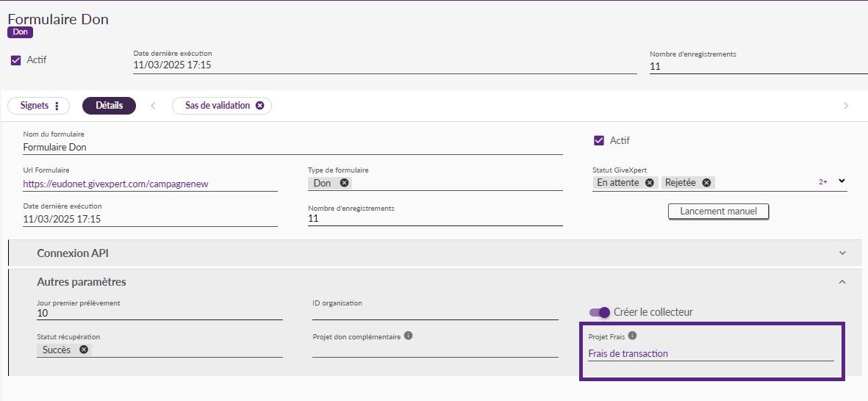Uncheck the top Actif checkbox
868x401 pixels.
pos(16,60)
